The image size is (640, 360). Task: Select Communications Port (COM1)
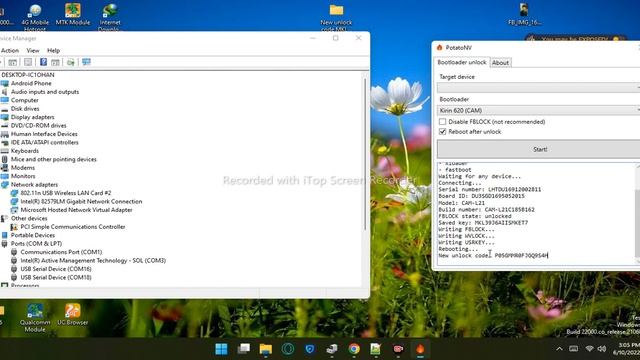(x=61, y=252)
